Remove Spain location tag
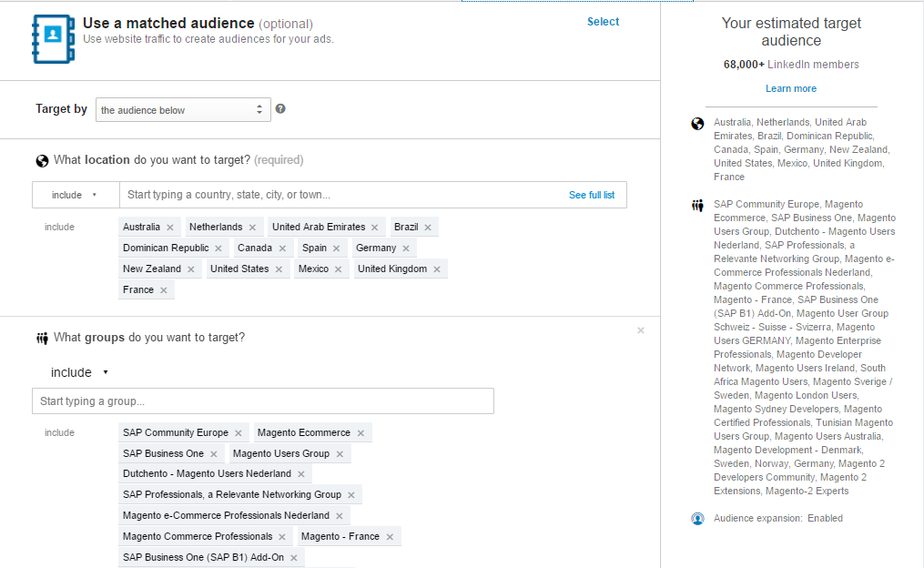The width and height of the screenshot is (924, 568). tap(337, 248)
